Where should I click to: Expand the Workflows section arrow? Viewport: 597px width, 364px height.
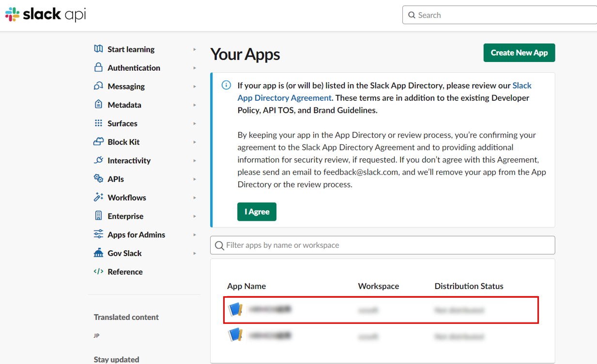pyautogui.click(x=195, y=197)
